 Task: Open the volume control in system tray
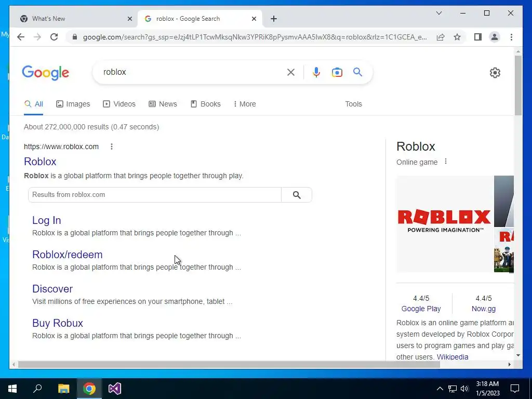click(464, 389)
